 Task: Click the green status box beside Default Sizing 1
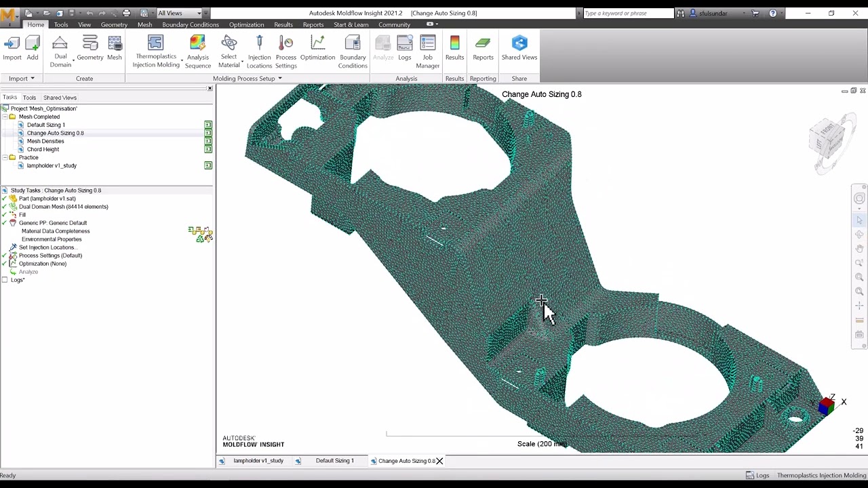tap(208, 125)
